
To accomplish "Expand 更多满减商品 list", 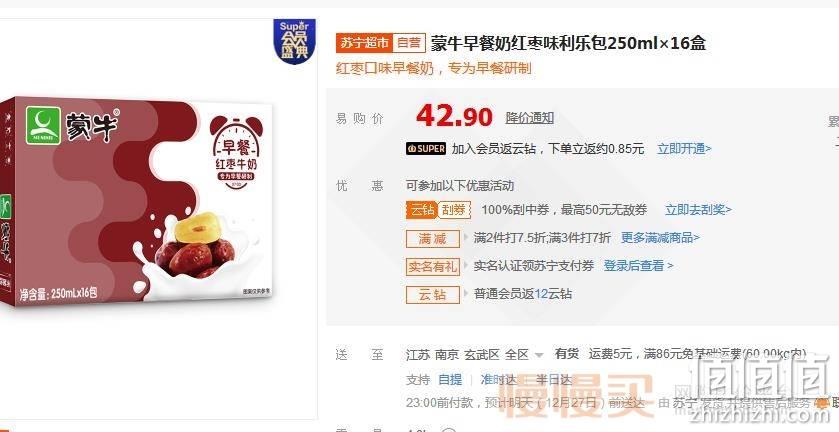I will pyautogui.click(x=660, y=238).
